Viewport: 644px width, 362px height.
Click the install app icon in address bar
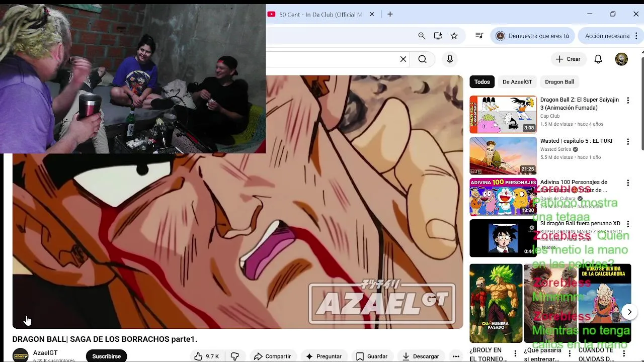438,36
